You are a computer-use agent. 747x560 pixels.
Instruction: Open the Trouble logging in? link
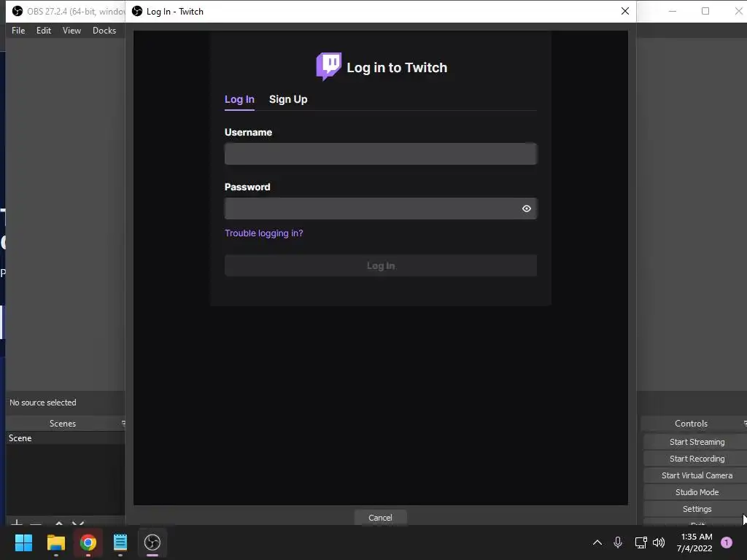tap(263, 233)
